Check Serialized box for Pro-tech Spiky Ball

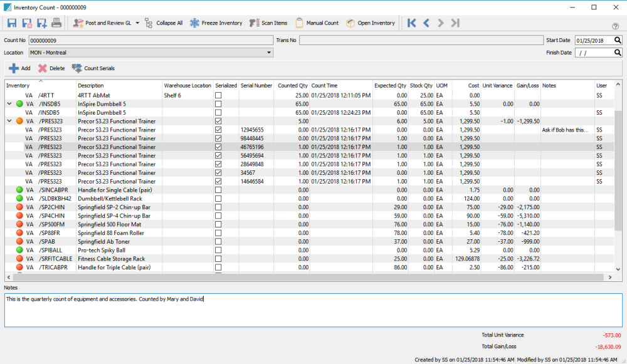tap(218, 250)
